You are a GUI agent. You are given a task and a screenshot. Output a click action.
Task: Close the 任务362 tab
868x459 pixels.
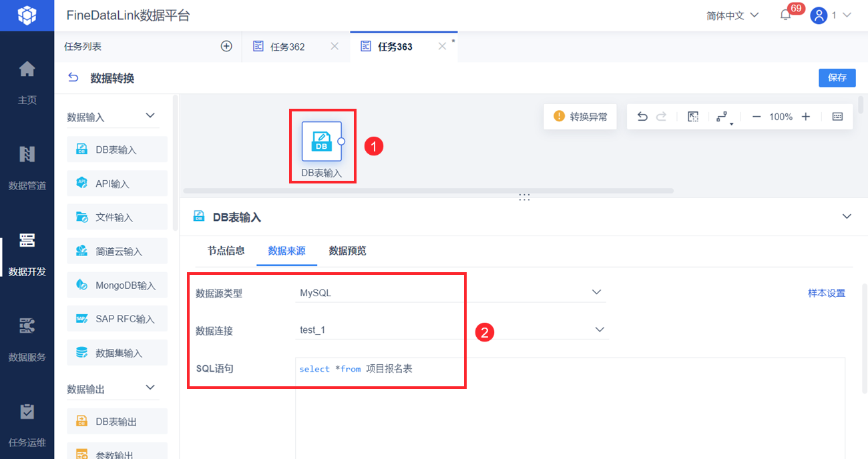(x=335, y=46)
